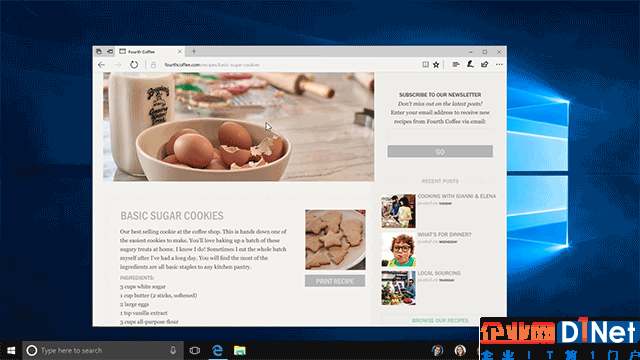Show tabs you've set aside
The width and height of the screenshot is (640, 360).
[99, 51]
